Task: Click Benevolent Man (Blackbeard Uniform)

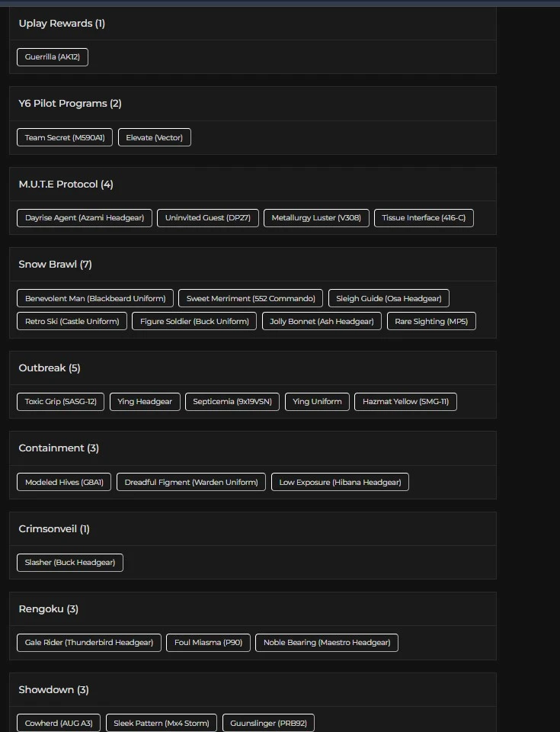Action: click(95, 298)
